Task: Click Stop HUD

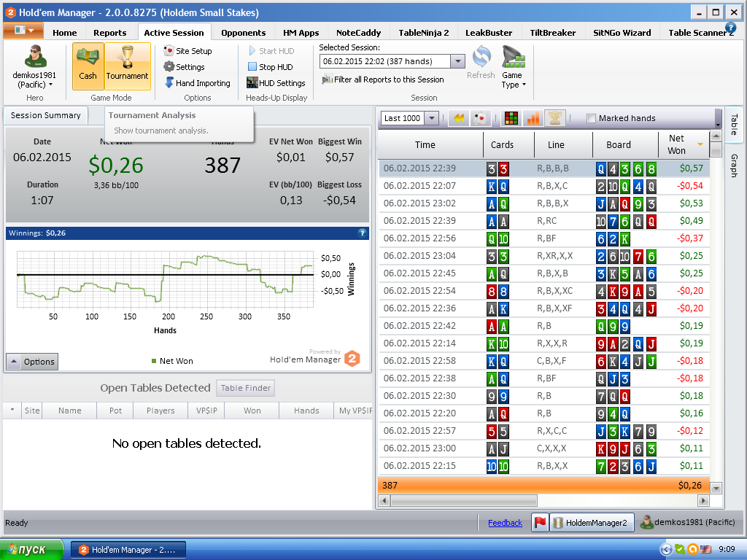Action: tap(270, 66)
